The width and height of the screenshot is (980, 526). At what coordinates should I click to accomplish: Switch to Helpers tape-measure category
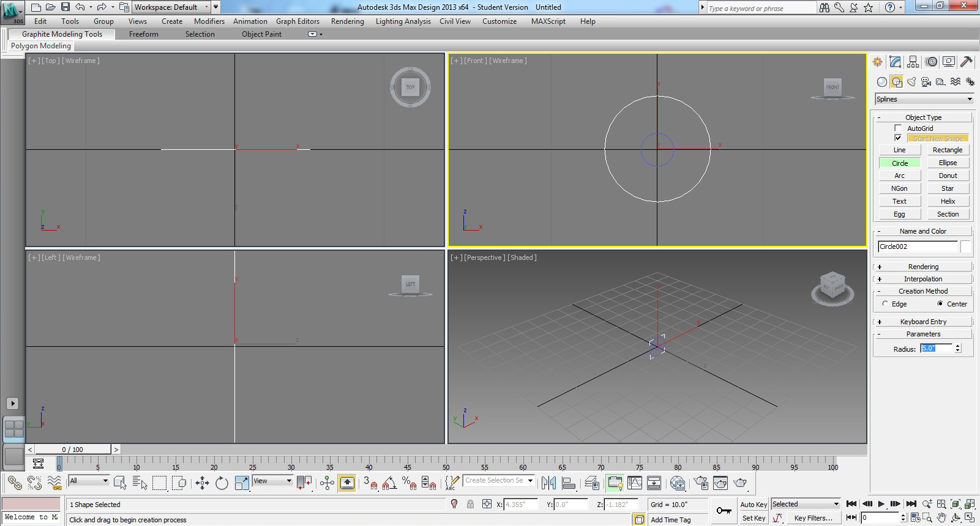pos(941,82)
